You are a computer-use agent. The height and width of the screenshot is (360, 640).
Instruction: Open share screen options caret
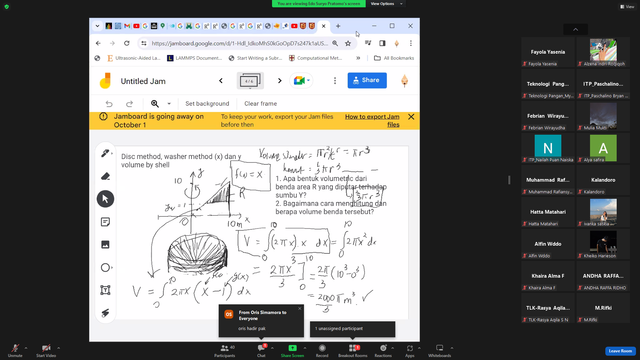[305, 348]
